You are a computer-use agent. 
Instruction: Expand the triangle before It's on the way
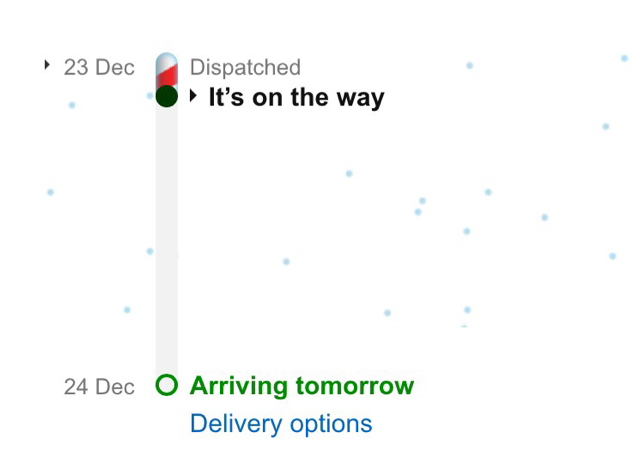[x=193, y=96]
